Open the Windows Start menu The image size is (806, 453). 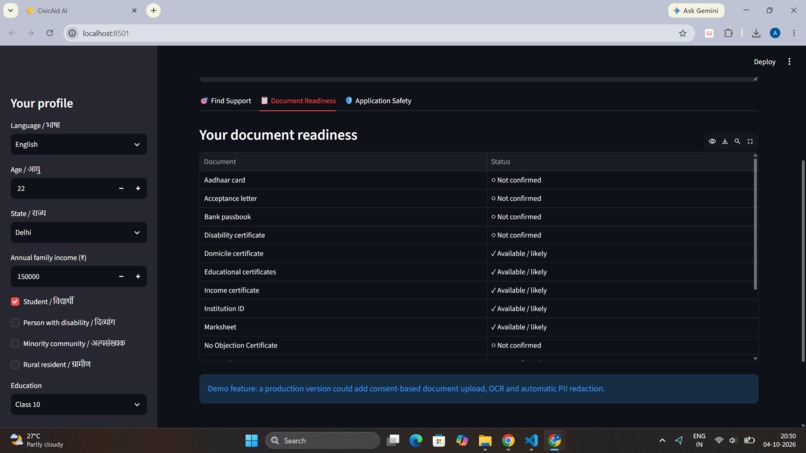(x=251, y=441)
